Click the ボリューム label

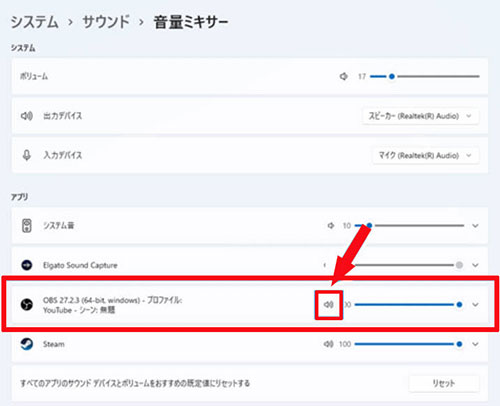click(x=34, y=77)
